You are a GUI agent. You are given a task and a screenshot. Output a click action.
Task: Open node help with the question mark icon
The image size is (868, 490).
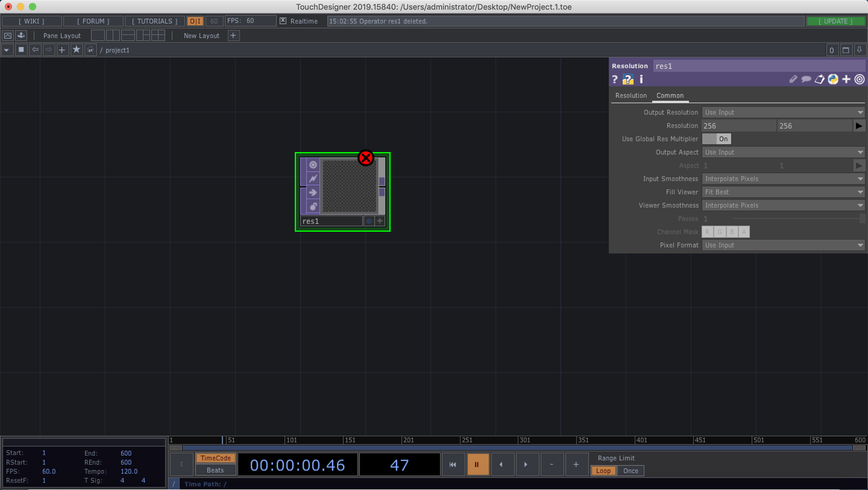click(x=615, y=79)
